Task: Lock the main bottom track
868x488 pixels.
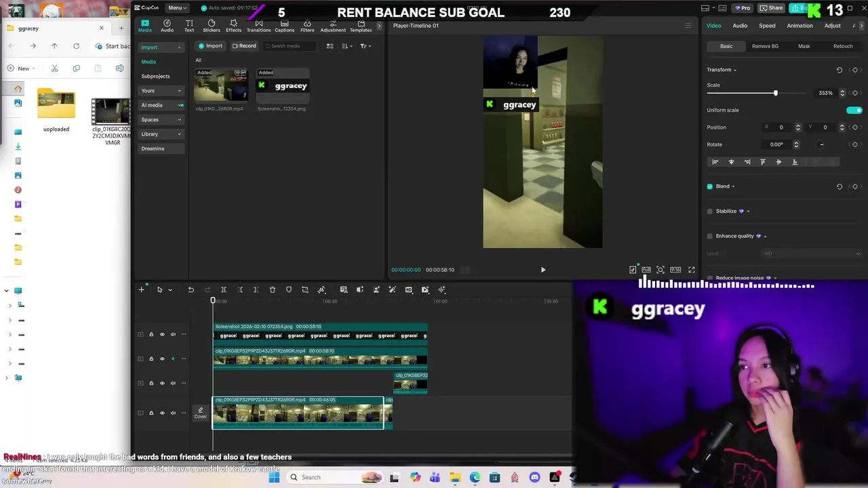Action: 151,413
